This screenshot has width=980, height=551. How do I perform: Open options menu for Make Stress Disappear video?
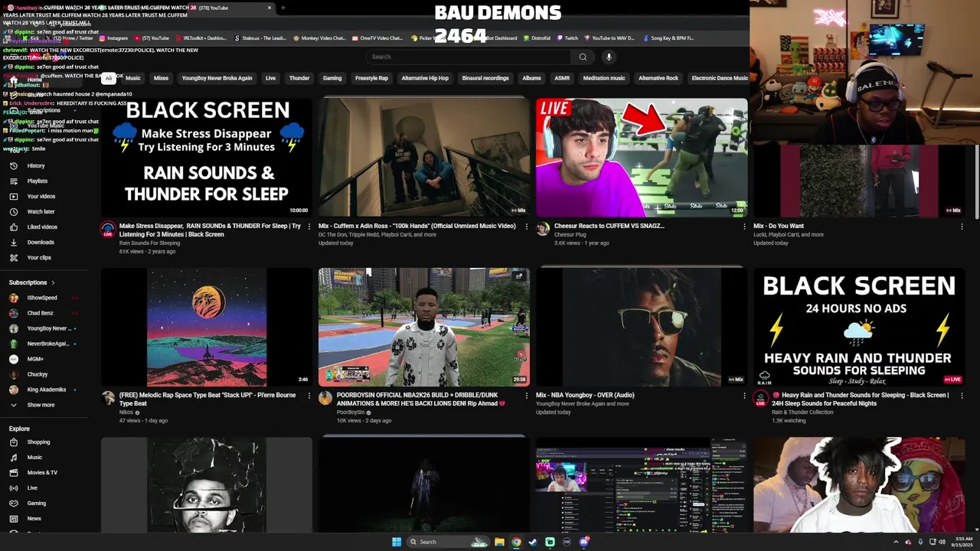tap(309, 227)
